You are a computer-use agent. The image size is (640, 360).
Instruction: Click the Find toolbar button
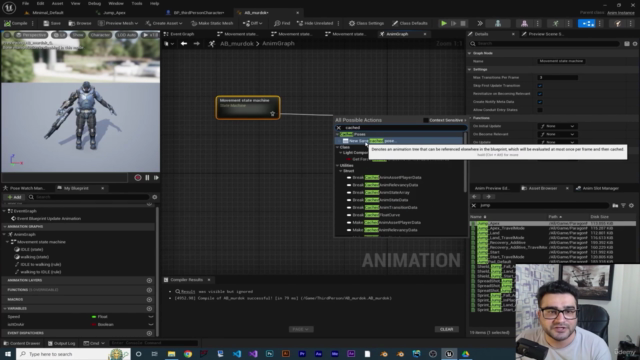[282, 23]
